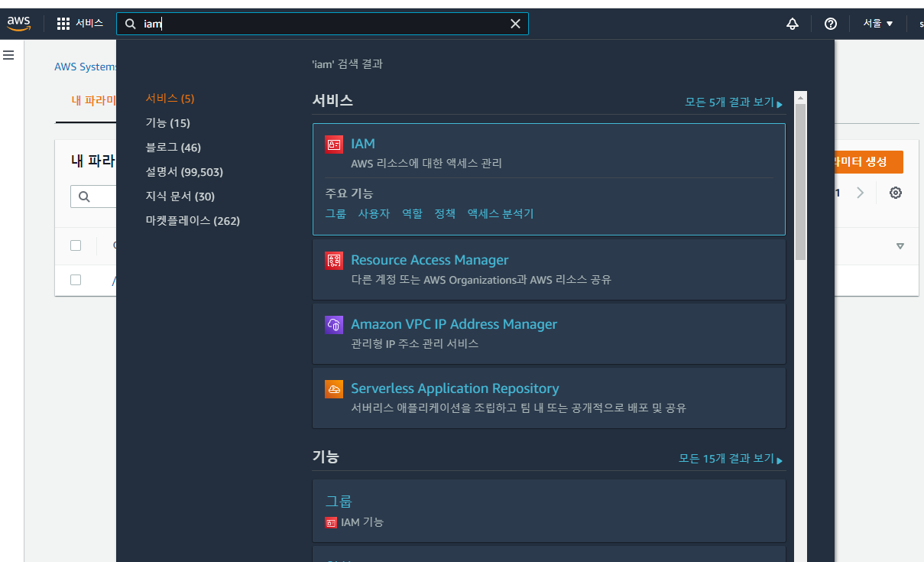Click the AWS Systems breadcrumb link

coord(86,67)
